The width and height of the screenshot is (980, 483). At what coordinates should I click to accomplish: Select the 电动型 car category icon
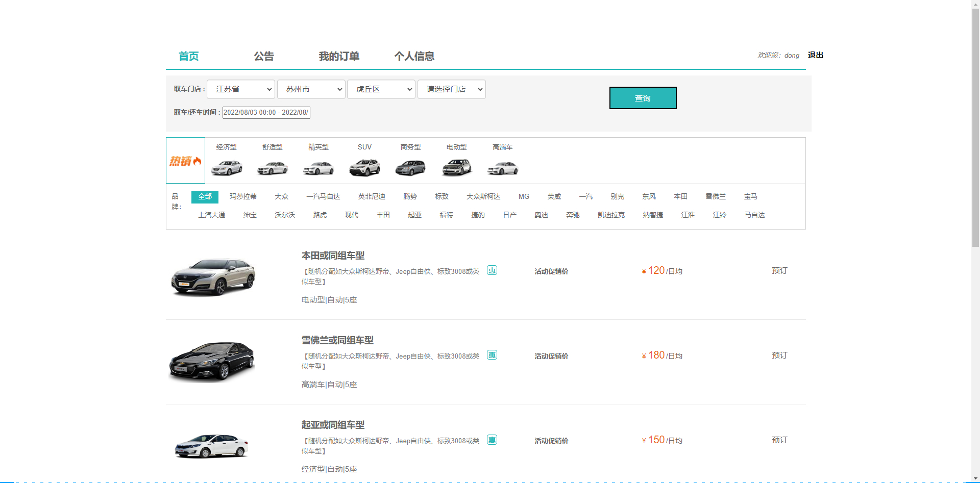(457, 167)
